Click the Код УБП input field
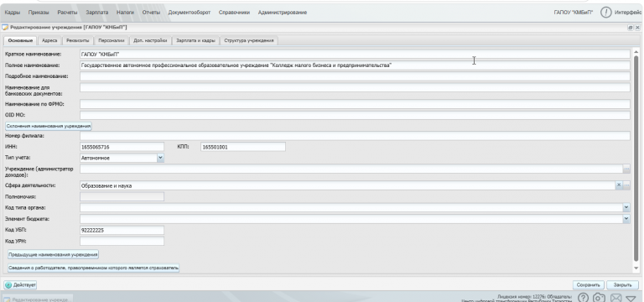Viewport: 644px width, 302px height. click(122, 230)
